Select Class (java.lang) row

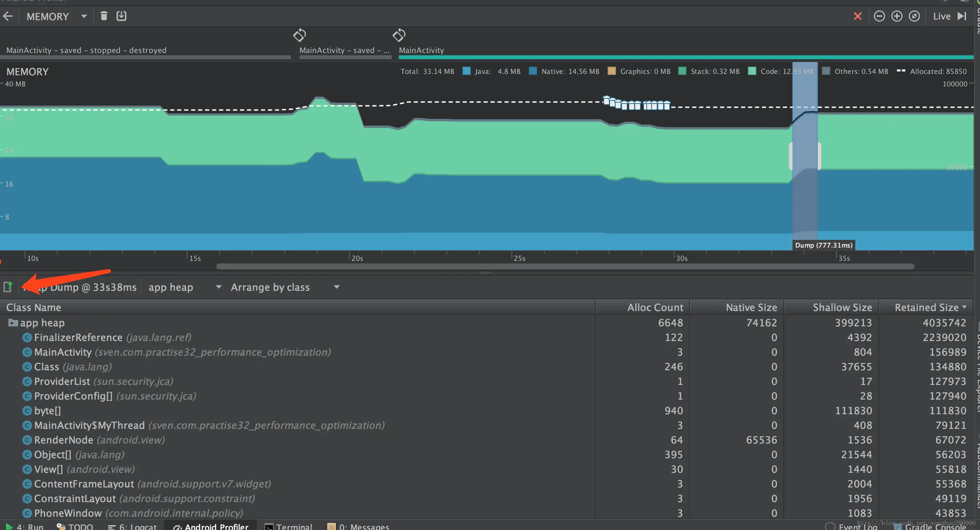point(487,366)
